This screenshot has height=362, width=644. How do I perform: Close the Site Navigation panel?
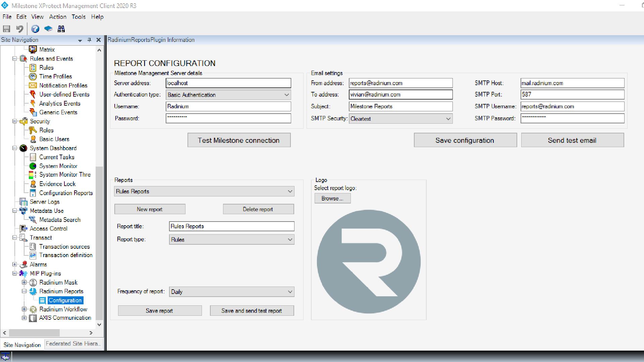pyautogui.click(x=99, y=40)
